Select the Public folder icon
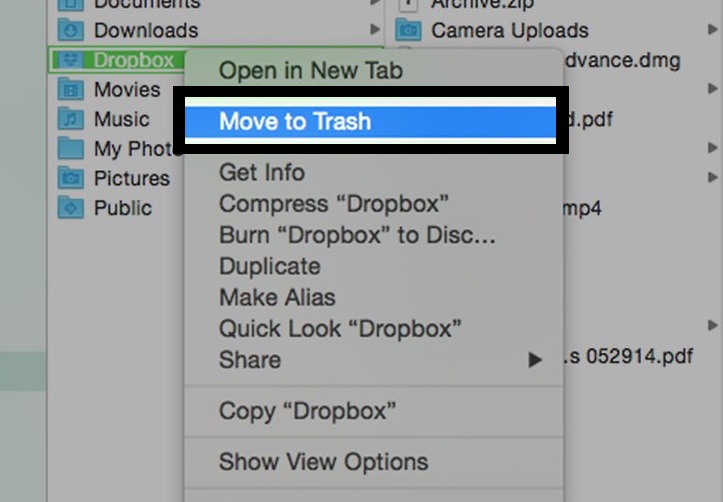 coord(71,207)
